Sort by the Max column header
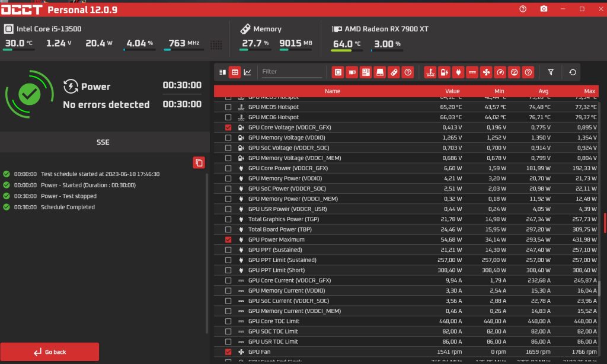607x364 pixels. tap(589, 91)
